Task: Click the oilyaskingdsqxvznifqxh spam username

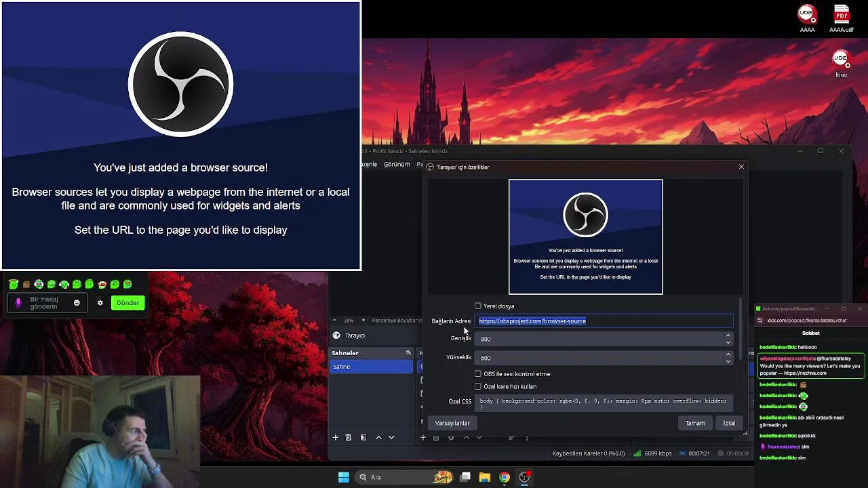Action: (787, 358)
